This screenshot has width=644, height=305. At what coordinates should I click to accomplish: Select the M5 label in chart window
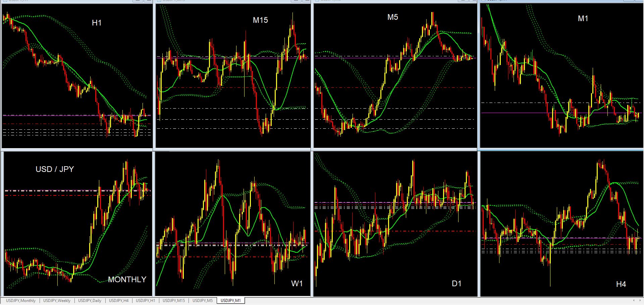(392, 17)
